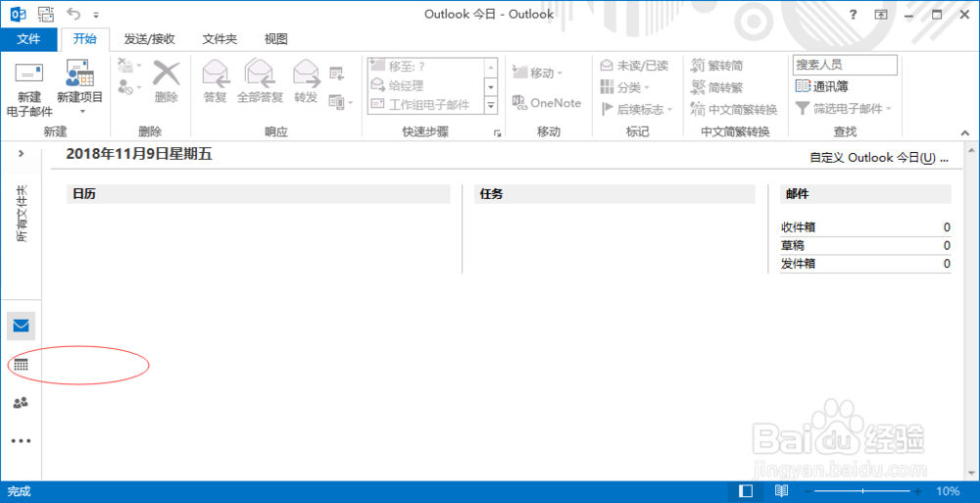The height and width of the screenshot is (503, 980).
Task: Select the 移至: ? quick step
Action: tap(425, 66)
